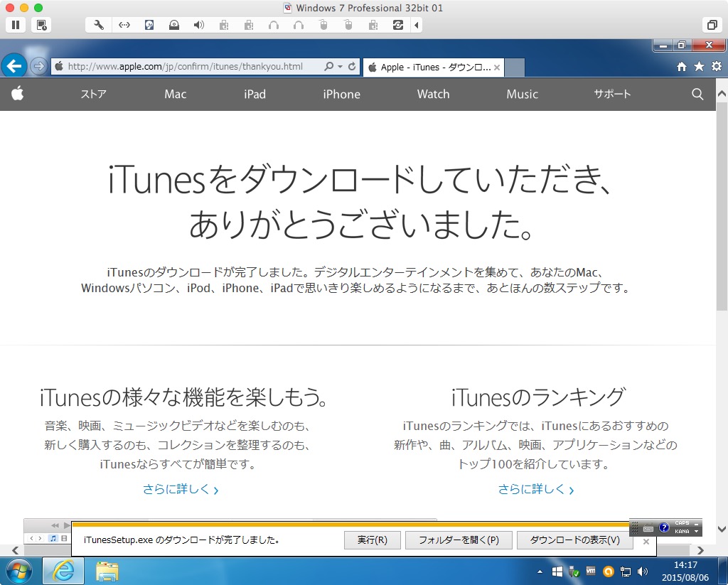728x585 pixels.
Task: Click the CD/DVD drive icon in VMware toolbar
Action: (174, 25)
